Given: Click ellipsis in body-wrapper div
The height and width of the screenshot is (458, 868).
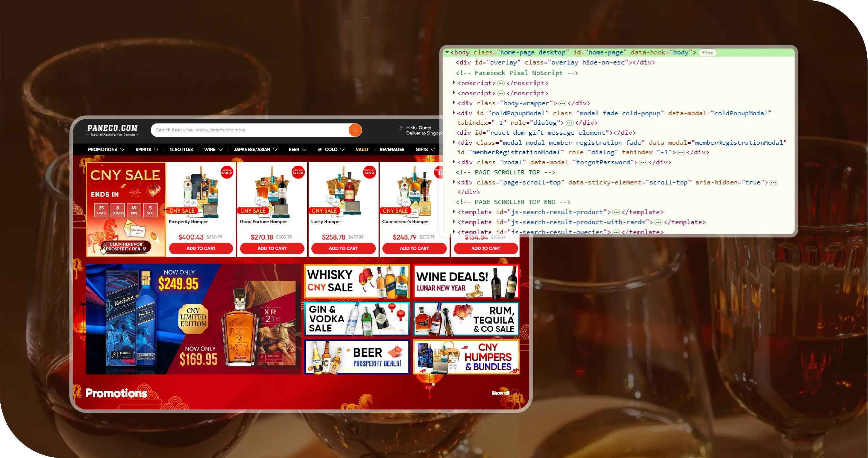Looking at the screenshot, I should pyautogui.click(x=562, y=103).
